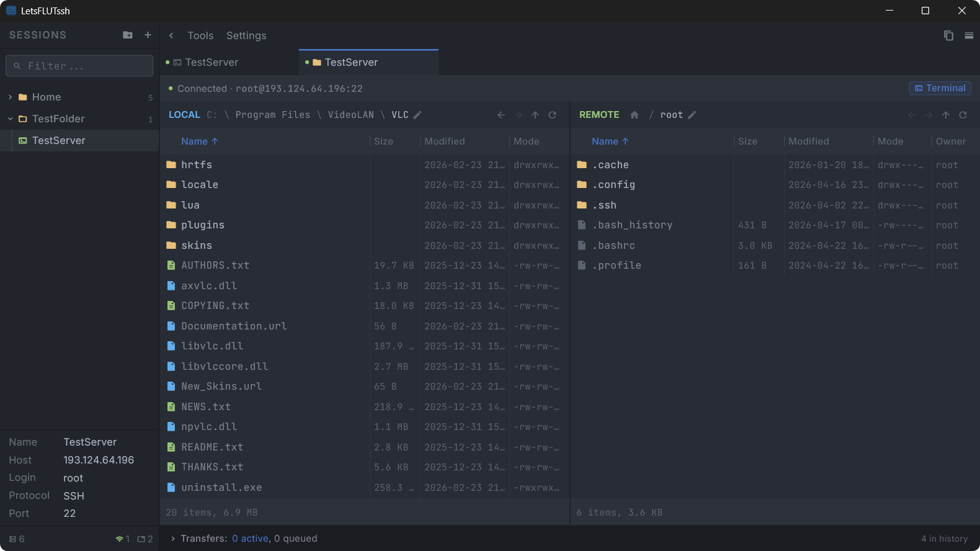Sort remote files by Mode column
This screenshot has width=980, height=551.
click(x=891, y=141)
